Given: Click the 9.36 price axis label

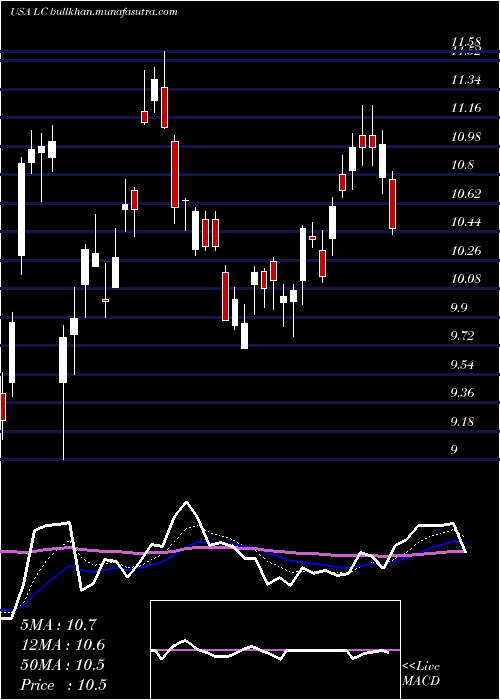Looking at the screenshot, I should pos(462,393).
